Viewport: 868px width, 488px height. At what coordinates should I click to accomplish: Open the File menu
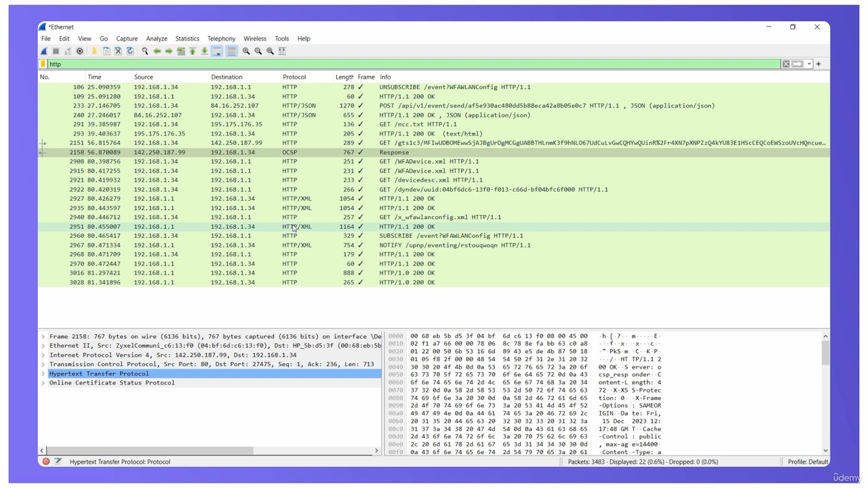coord(46,39)
